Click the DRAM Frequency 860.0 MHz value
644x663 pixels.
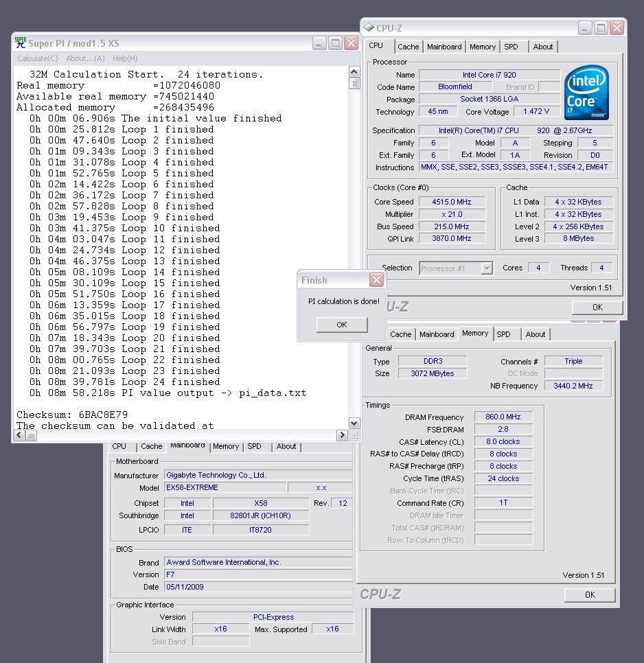click(x=503, y=417)
